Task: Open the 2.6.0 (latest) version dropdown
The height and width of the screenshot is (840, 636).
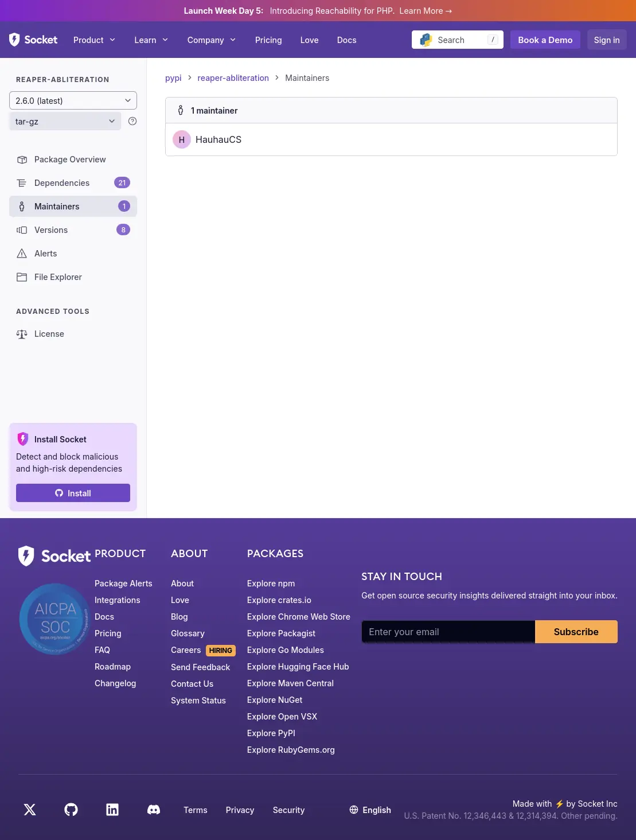Action: pyautogui.click(x=73, y=100)
